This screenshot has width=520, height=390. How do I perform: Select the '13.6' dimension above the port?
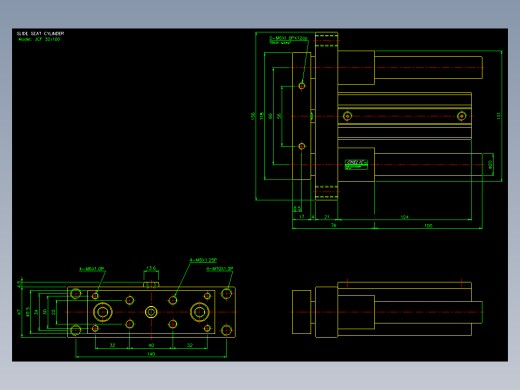click(151, 268)
